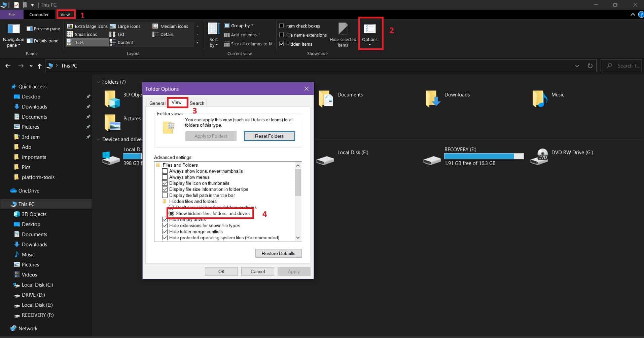Click Restore Defaults in Folder Options
Screen dimensions: 644x338
(278, 253)
